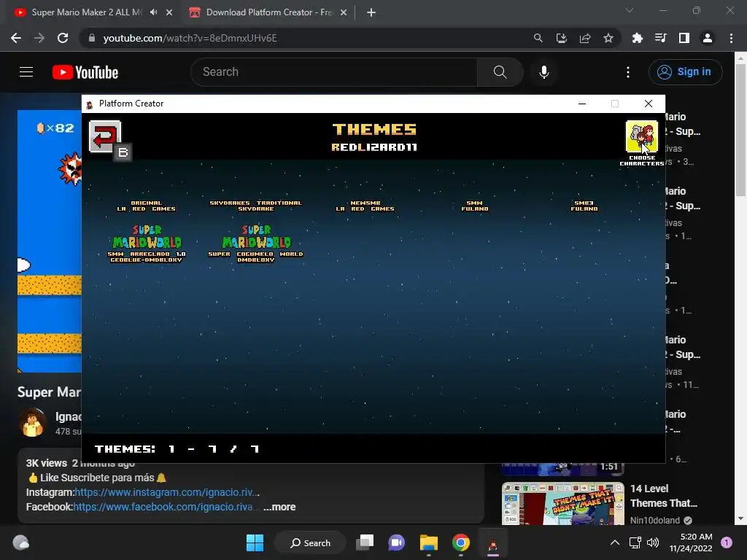Click Platform Creator taskbar icon
The height and width of the screenshot is (560, 747).
[493, 542]
